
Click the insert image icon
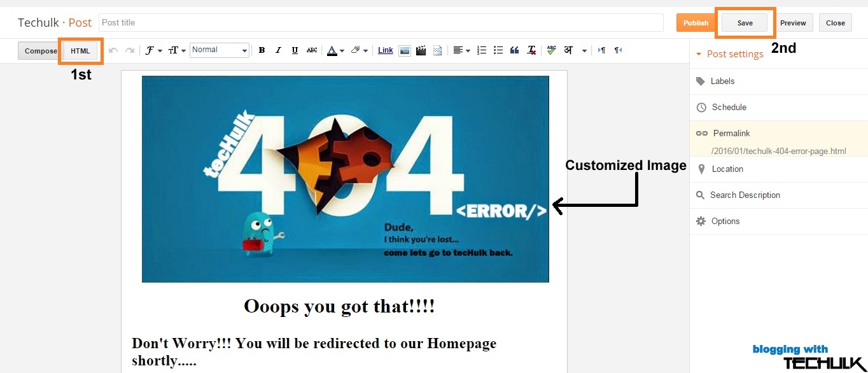coord(404,50)
